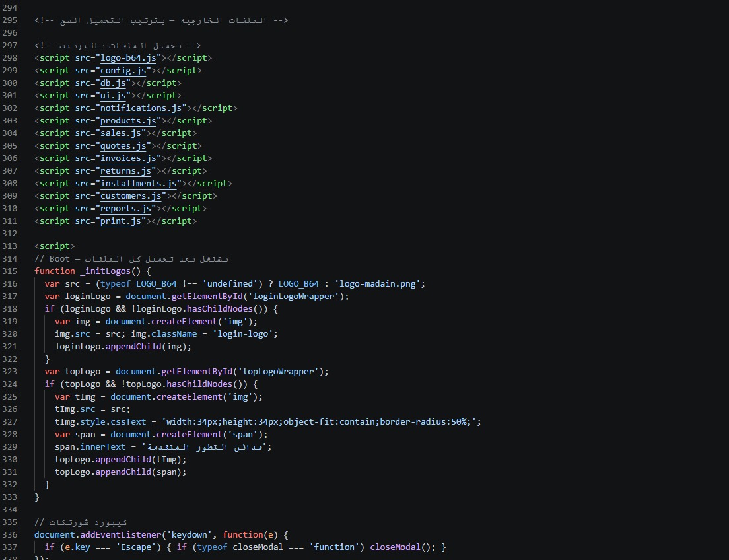Open the returns.js file link
Image resolution: width=729 pixels, height=560 pixels.
pyautogui.click(x=125, y=171)
